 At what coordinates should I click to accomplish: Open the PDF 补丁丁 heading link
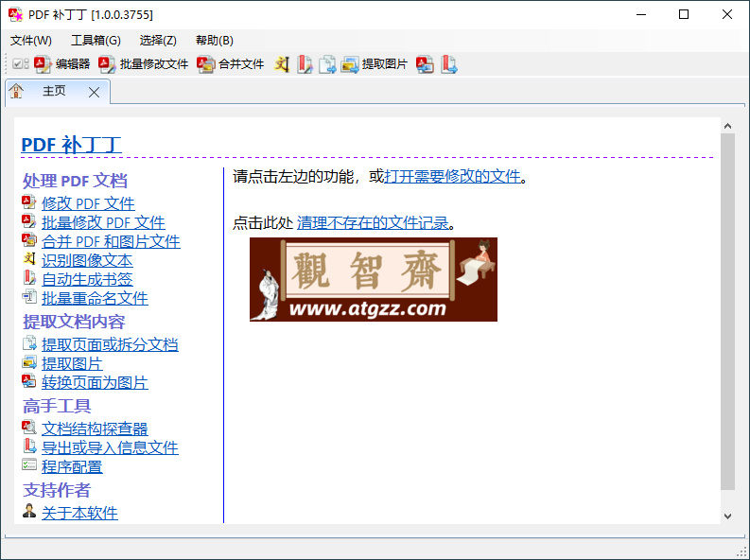point(71,145)
